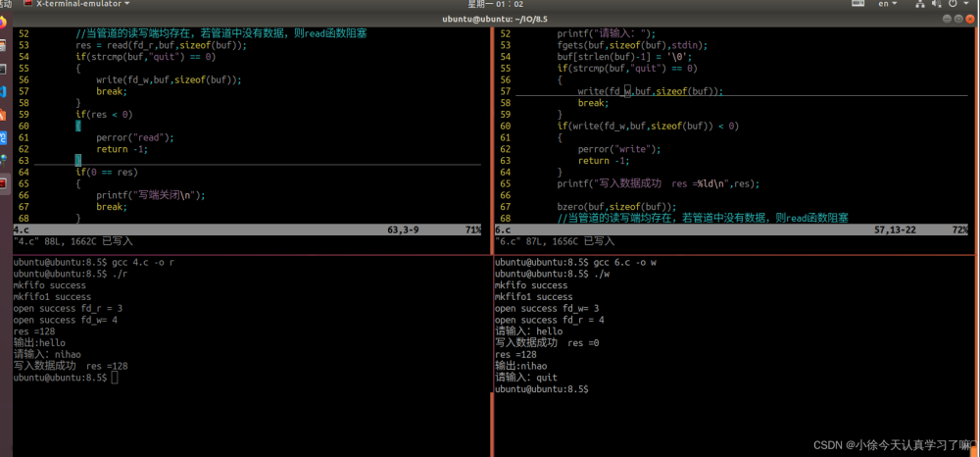Launch the Terminal icon in the dock
Viewport: 980px width, 457px height.
click(x=3, y=69)
